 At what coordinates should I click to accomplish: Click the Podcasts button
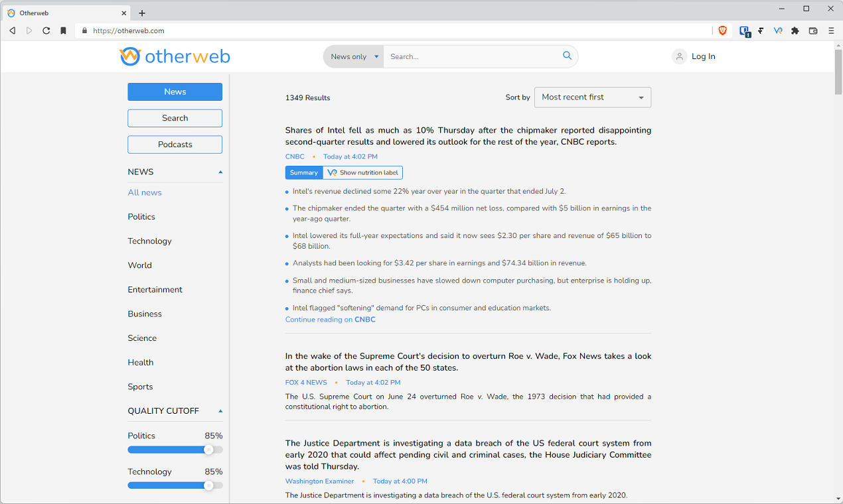tap(175, 145)
